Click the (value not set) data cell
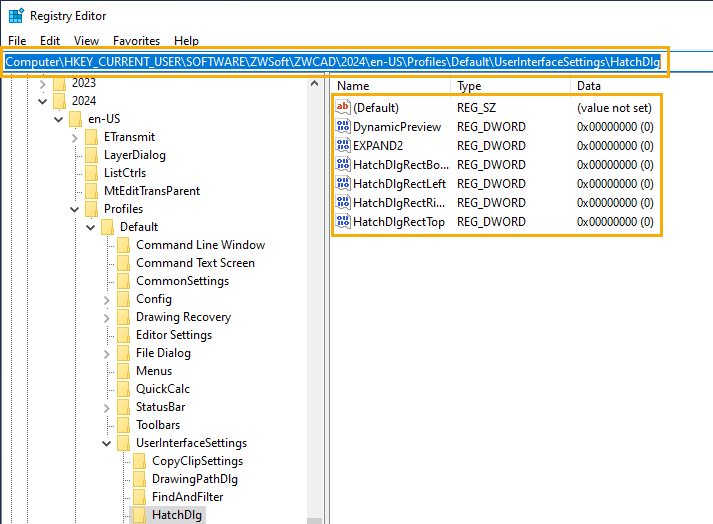713x524 pixels. tap(614, 108)
